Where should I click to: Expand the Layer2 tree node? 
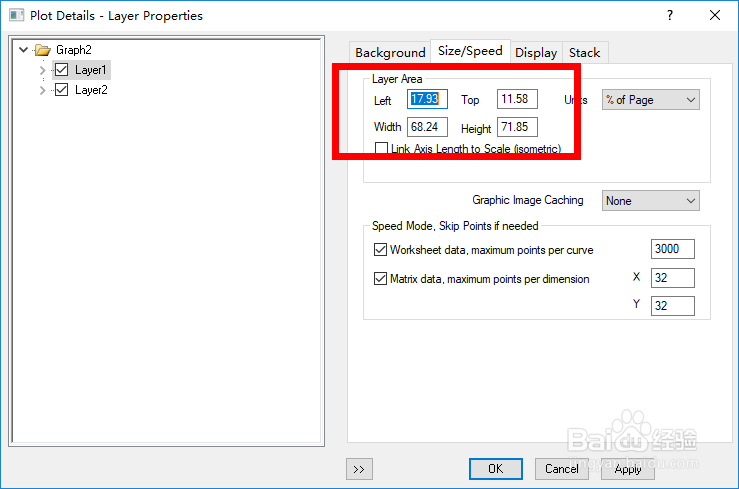click(42, 90)
